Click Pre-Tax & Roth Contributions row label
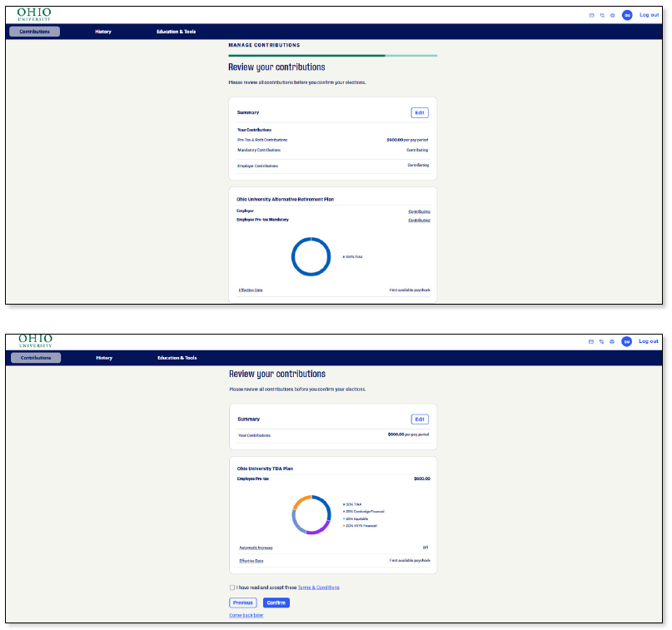The width and height of the screenshot is (672, 630). tap(262, 140)
